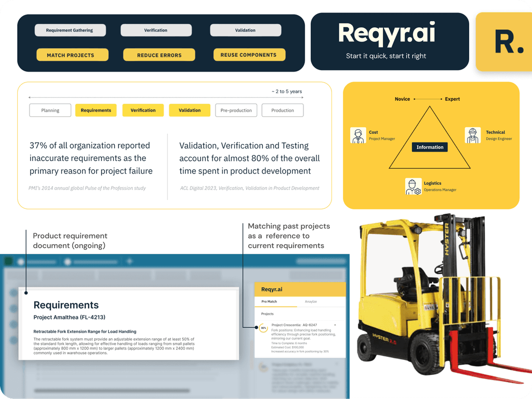Screen dimensions: 532x399
Task: Click the plus new-tab icon in blurred window
Action: [129, 261]
